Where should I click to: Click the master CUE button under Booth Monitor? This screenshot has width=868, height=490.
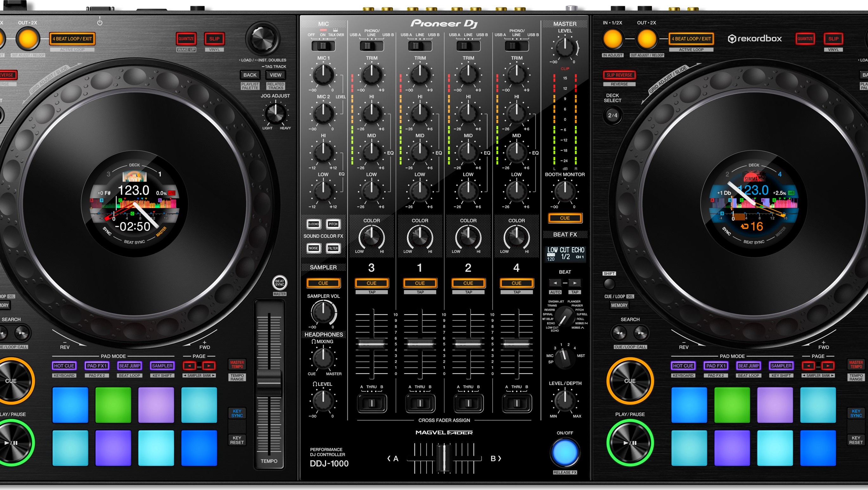(565, 218)
